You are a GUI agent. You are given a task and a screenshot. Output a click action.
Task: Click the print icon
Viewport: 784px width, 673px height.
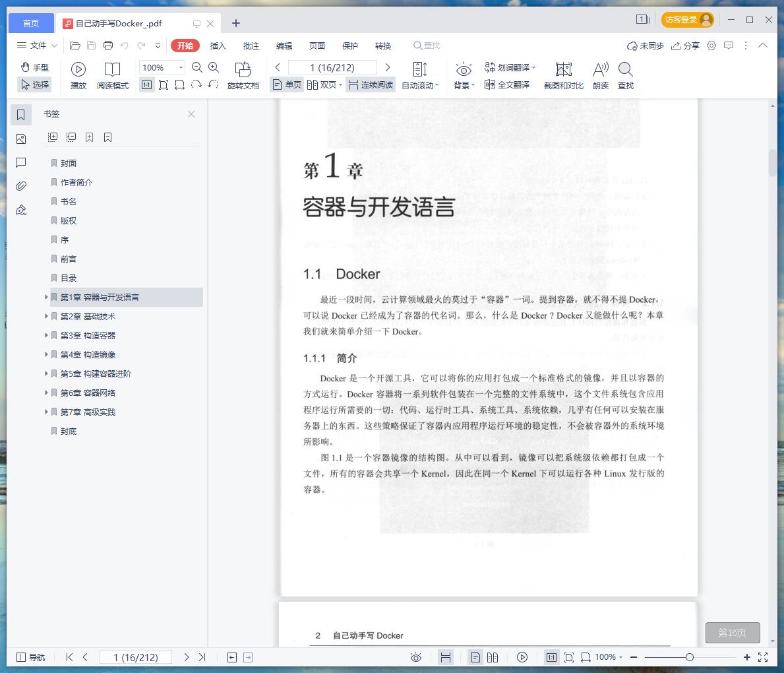tap(108, 46)
